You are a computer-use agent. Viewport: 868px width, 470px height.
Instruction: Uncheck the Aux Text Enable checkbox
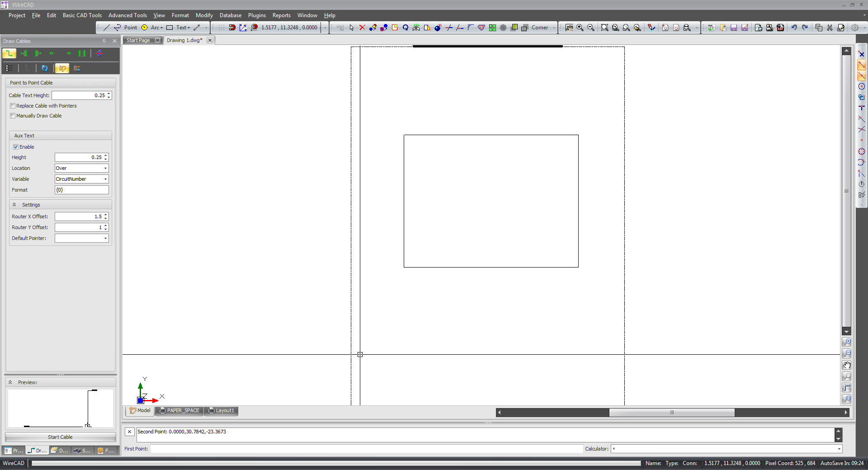point(16,147)
